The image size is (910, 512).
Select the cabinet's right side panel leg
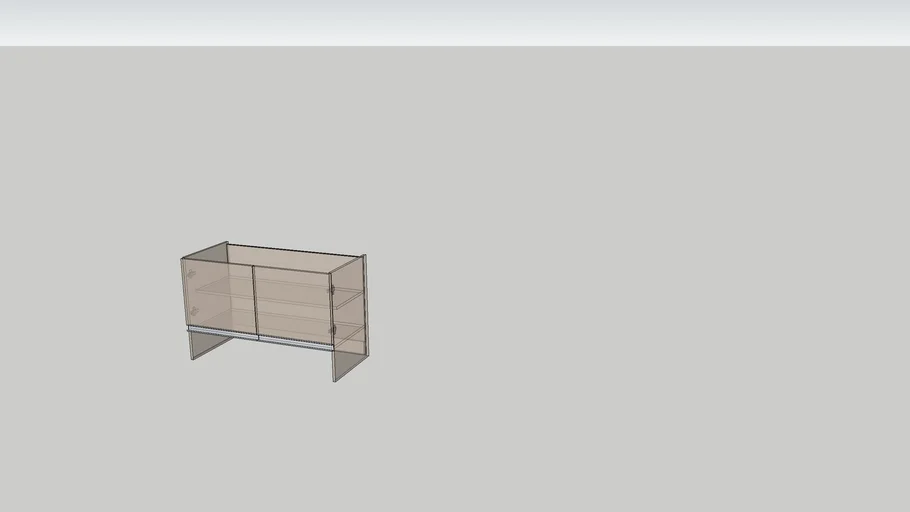click(350, 363)
